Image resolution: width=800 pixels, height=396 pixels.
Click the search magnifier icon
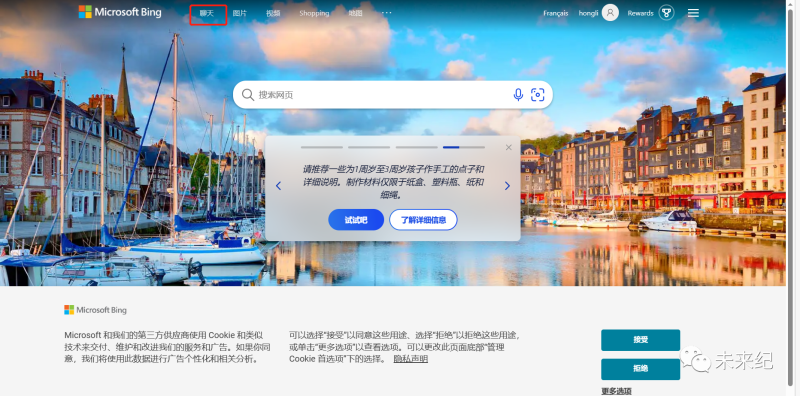248,95
